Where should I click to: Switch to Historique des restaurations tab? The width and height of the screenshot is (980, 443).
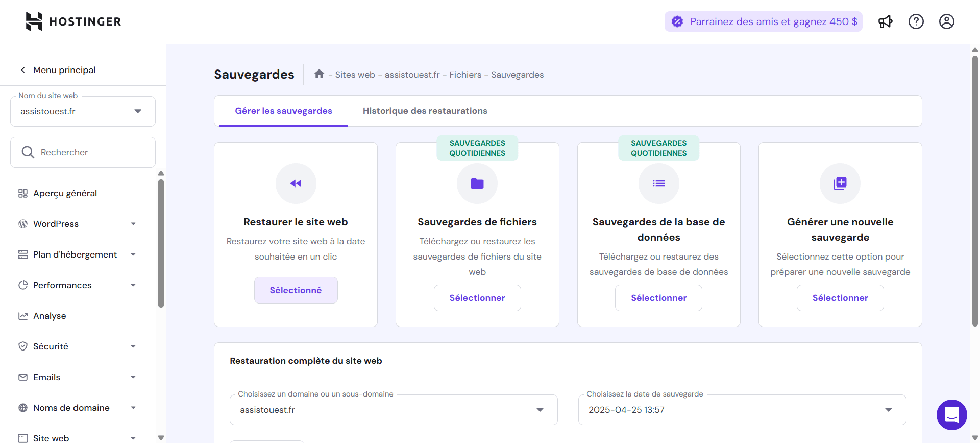pos(425,111)
